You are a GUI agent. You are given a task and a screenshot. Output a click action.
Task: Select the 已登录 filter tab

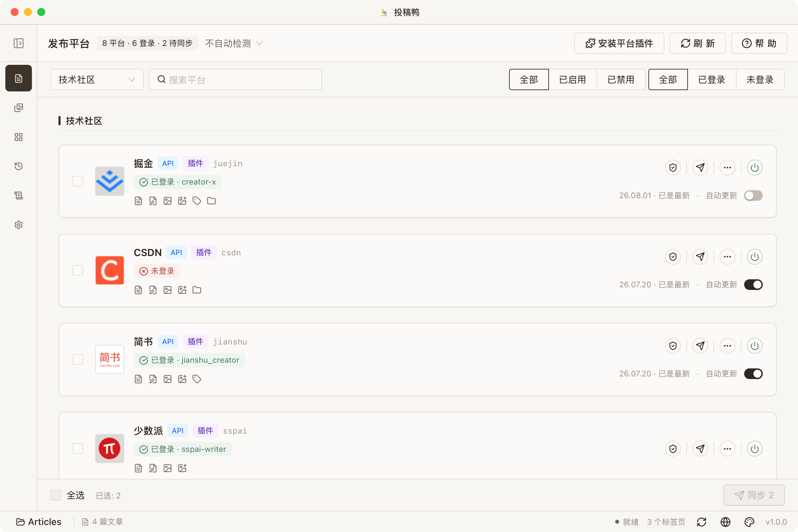tap(712, 79)
